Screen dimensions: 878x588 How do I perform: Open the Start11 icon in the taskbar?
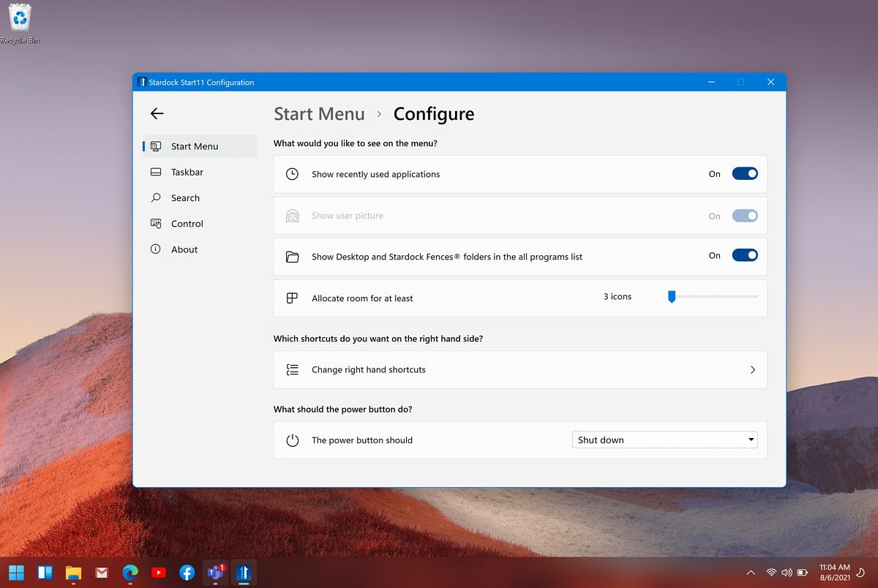(244, 573)
